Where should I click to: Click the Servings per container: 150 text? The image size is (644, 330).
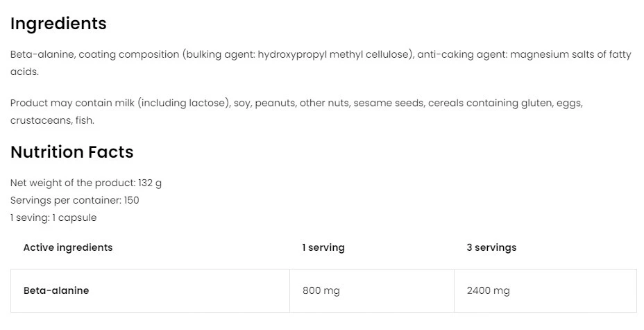tap(74, 200)
